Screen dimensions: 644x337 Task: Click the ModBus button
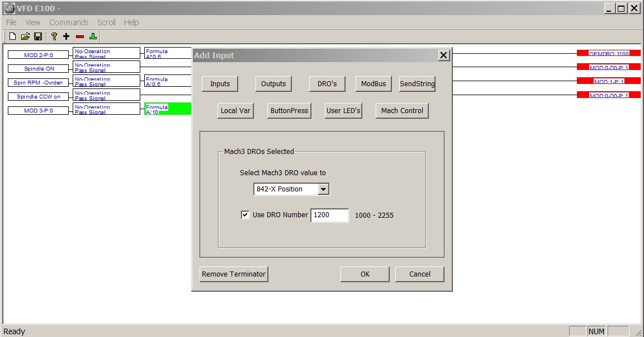[x=373, y=84]
